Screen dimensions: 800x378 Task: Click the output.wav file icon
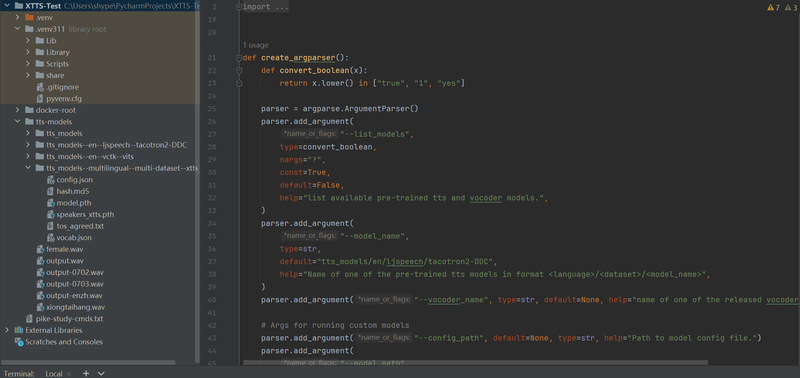tap(40, 261)
